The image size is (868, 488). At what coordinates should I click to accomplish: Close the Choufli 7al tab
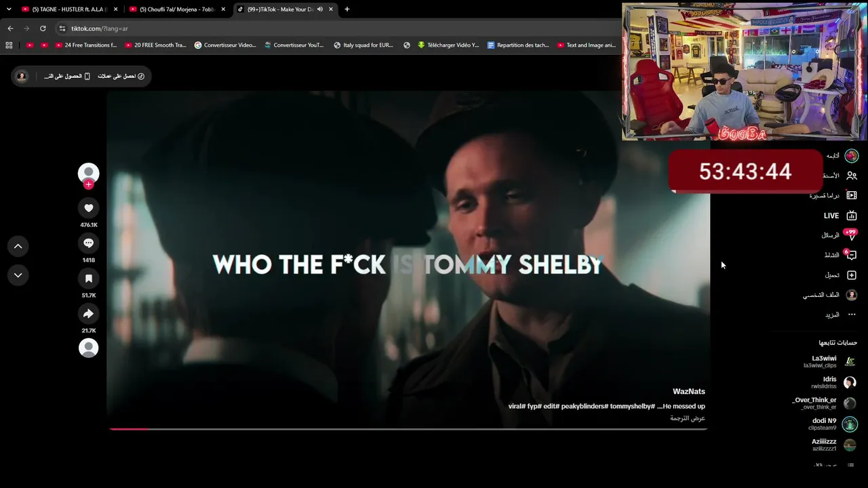[x=223, y=9]
